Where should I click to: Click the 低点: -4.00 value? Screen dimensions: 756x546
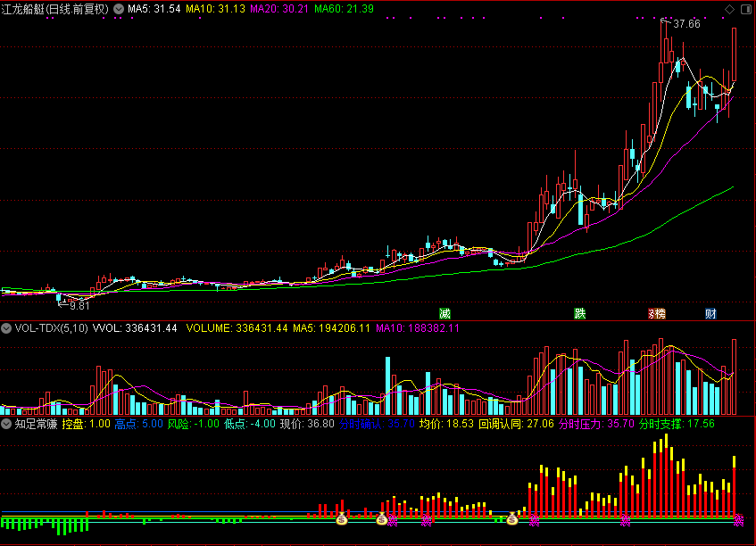click(250, 424)
